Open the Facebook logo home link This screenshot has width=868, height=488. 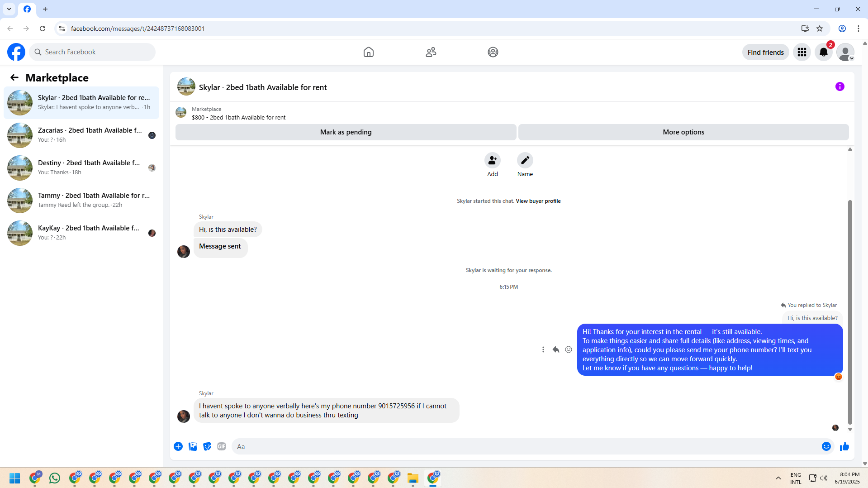coord(16,52)
